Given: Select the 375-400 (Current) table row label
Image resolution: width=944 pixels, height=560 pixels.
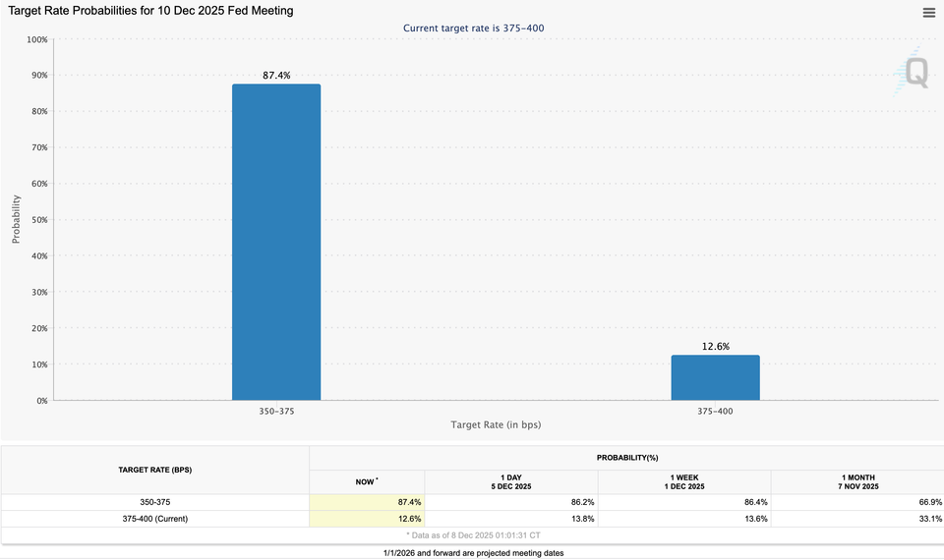Looking at the screenshot, I should [x=155, y=519].
